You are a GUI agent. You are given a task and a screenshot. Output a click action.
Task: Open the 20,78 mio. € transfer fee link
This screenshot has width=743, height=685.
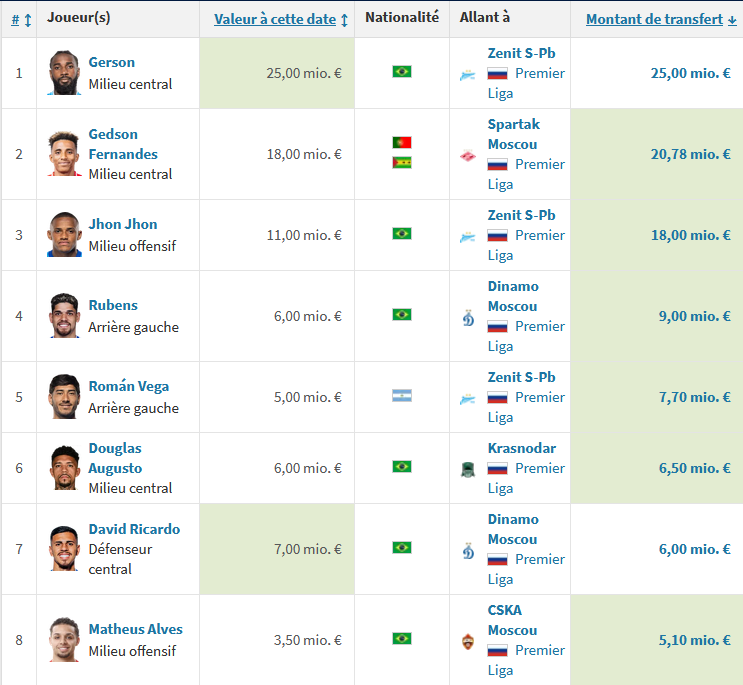click(x=690, y=154)
